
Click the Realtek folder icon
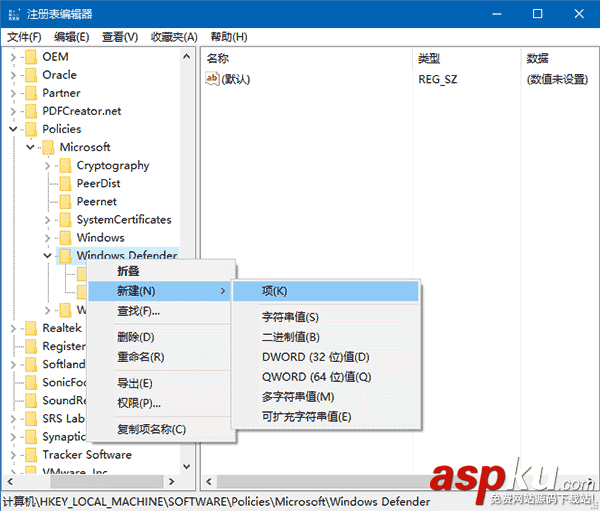point(31,328)
